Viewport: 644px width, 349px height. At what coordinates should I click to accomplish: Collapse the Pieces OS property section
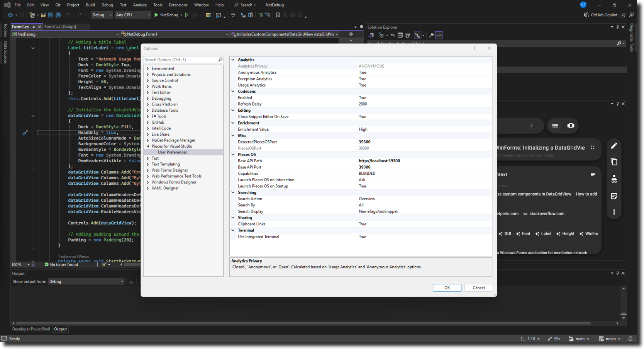pyautogui.click(x=233, y=155)
